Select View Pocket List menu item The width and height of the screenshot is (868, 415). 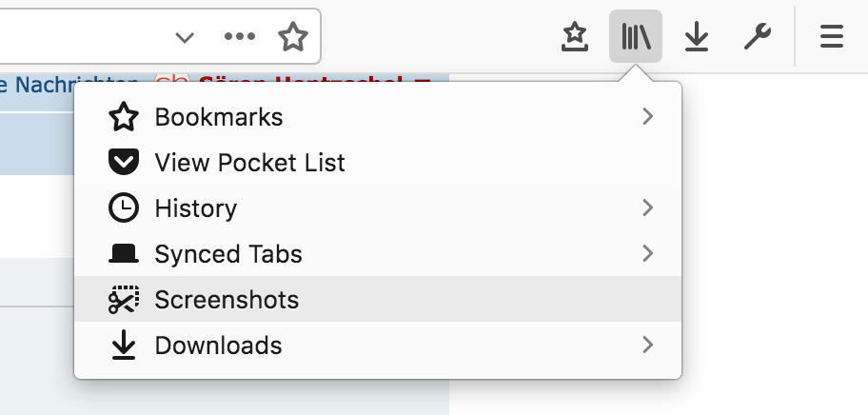[x=249, y=163]
